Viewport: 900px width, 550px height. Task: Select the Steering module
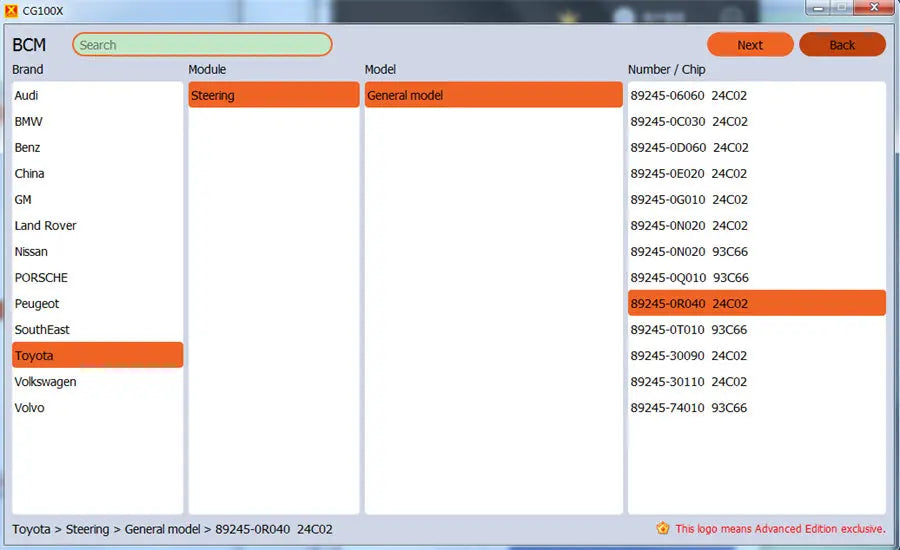[274, 95]
